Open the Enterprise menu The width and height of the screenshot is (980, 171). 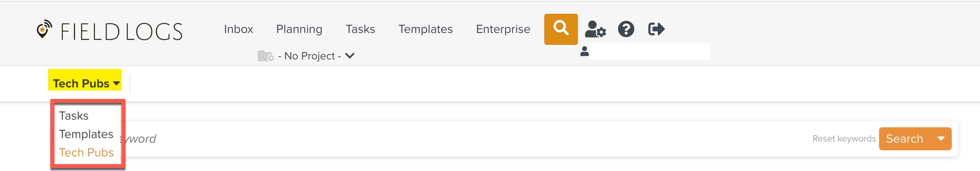pyautogui.click(x=503, y=29)
